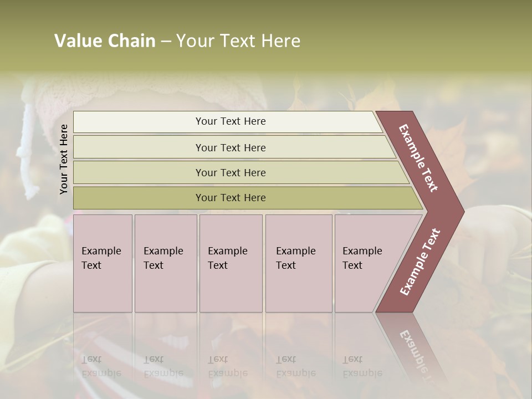
Task: Select the upper arrow segment "Example Text"
Action: (419, 157)
